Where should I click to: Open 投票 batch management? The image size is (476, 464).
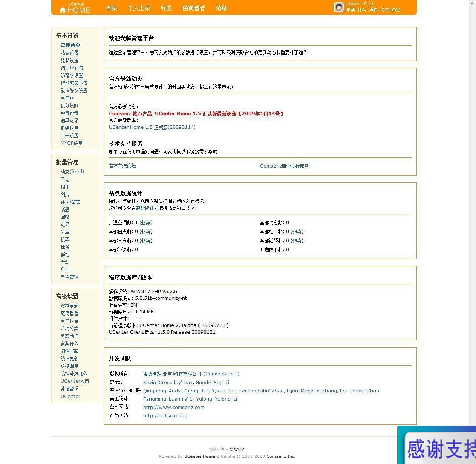(65, 240)
